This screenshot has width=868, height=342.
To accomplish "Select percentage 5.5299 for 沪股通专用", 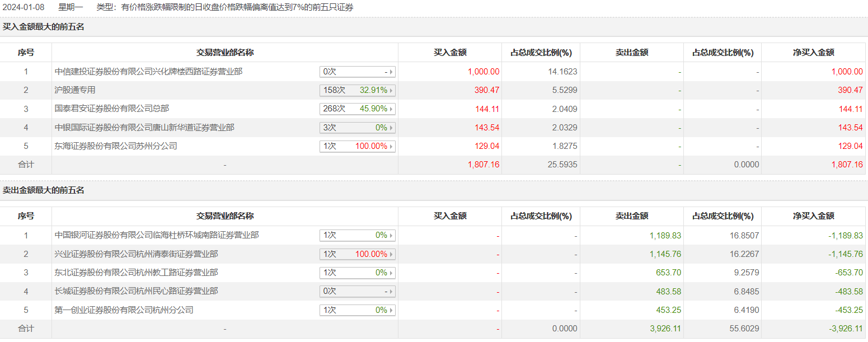I will pyautogui.click(x=564, y=90).
